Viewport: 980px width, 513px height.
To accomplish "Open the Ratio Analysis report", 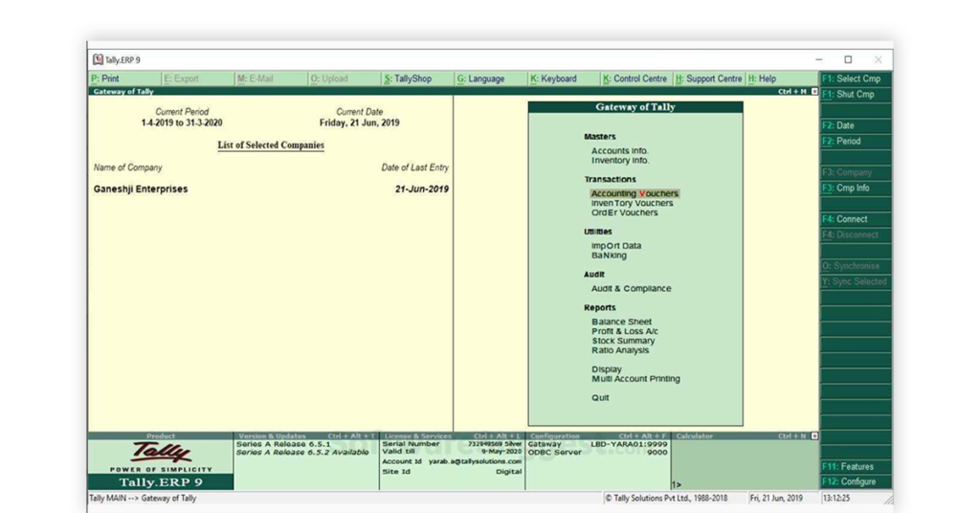I will 620,350.
